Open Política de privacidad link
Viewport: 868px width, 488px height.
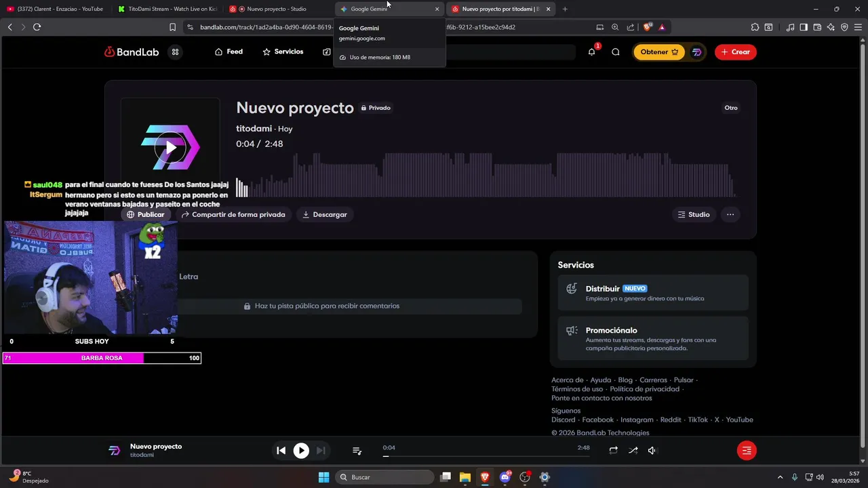click(x=645, y=389)
